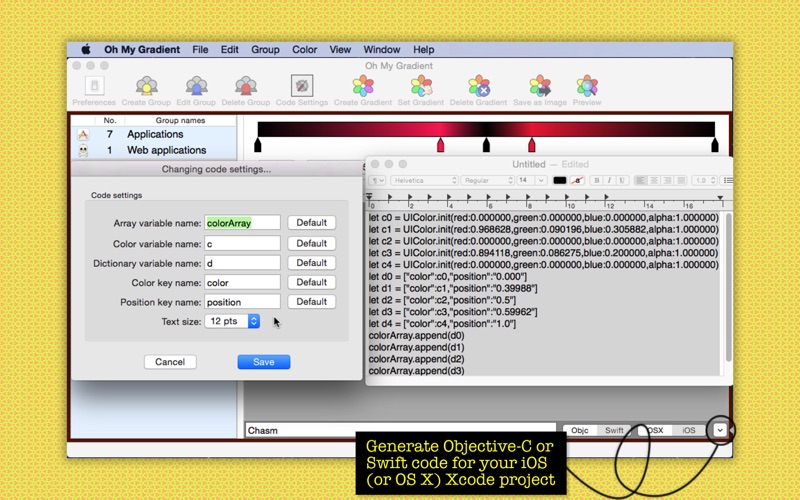Open the Apple menu
Screen dimensions: 800x500
[86, 49]
